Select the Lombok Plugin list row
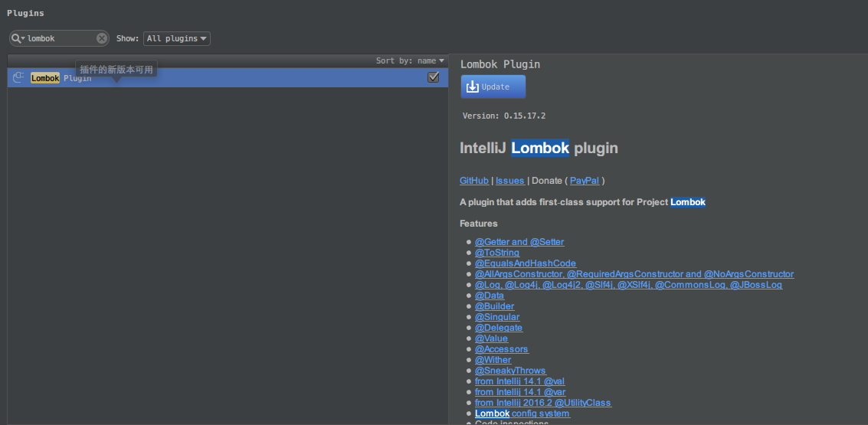Viewport: 868px width, 425px height. tap(230, 77)
